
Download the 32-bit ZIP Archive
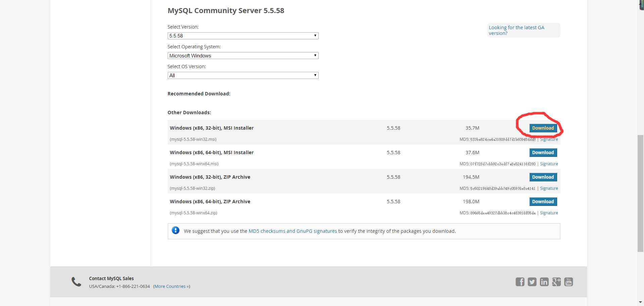click(543, 177)
